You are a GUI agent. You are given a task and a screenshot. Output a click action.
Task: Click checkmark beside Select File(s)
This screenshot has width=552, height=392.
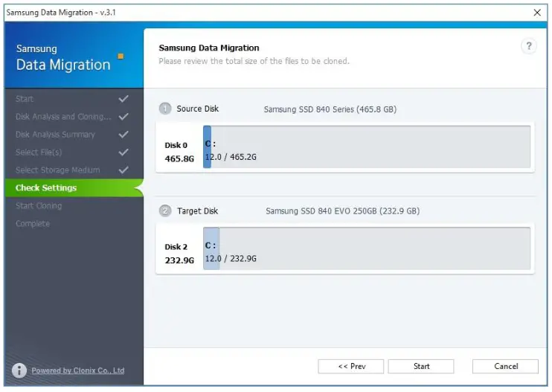123,152
